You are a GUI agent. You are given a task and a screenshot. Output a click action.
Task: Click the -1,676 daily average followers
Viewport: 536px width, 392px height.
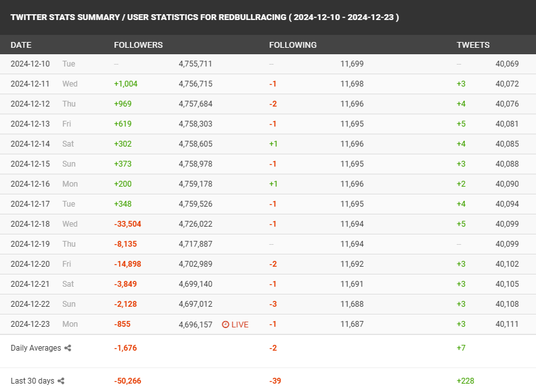[125, 348]
